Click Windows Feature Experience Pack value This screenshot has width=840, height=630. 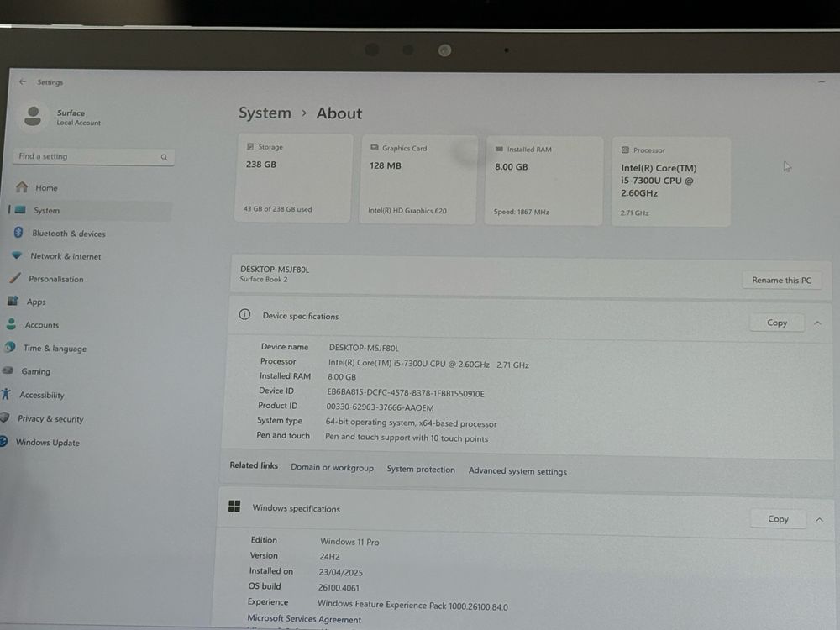(x=412, y=606)
